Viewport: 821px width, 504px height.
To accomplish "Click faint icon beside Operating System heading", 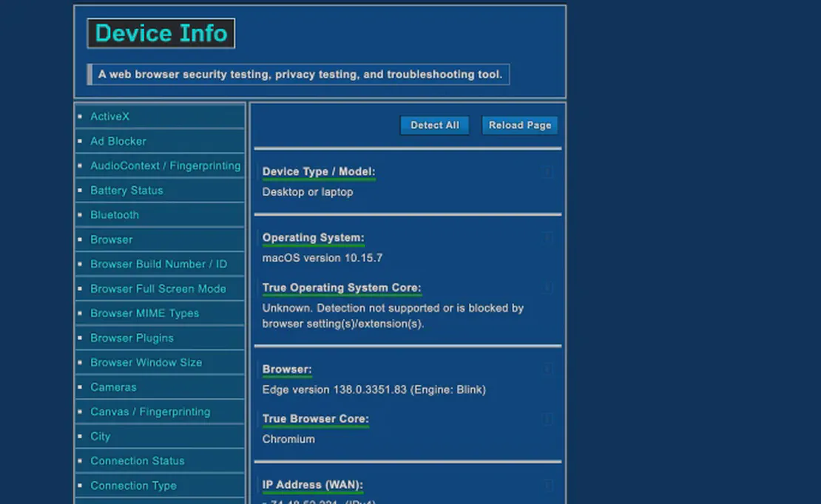I will [x=547, y=238].
